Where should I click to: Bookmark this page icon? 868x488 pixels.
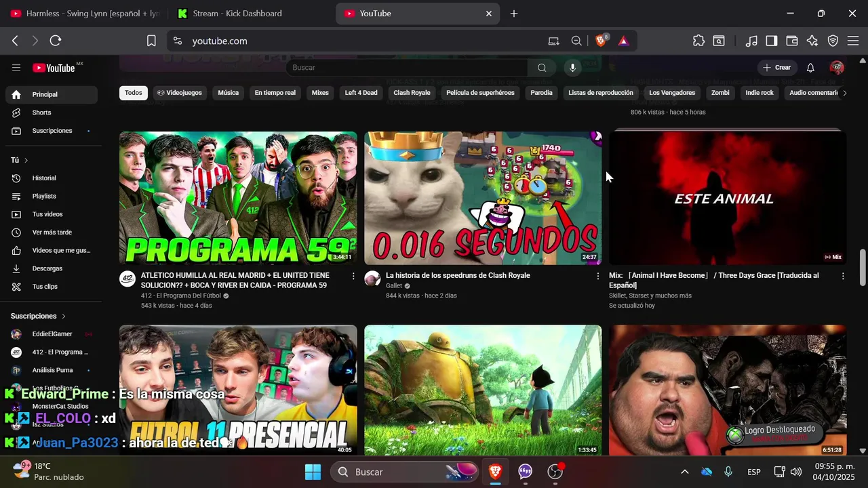[151, 41]
